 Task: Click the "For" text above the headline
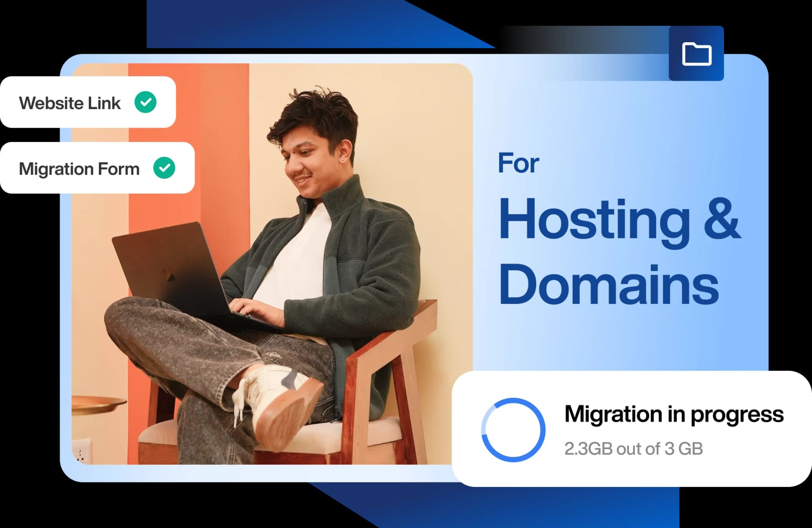click(518, 163)
